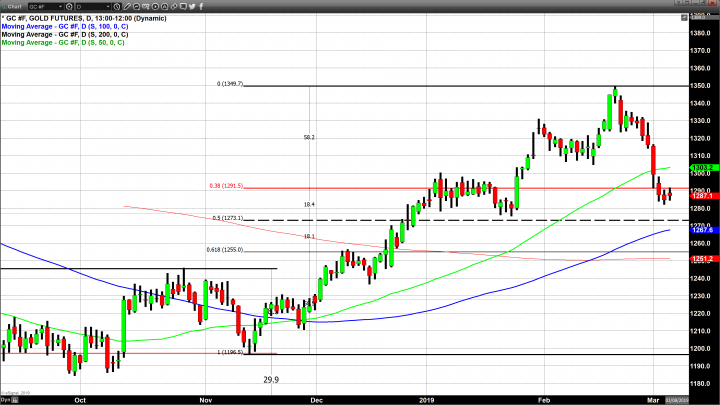720x405 pixels.
Task: Select the 1 (1196.5) Fibonacci label
Action: point(230,352)
